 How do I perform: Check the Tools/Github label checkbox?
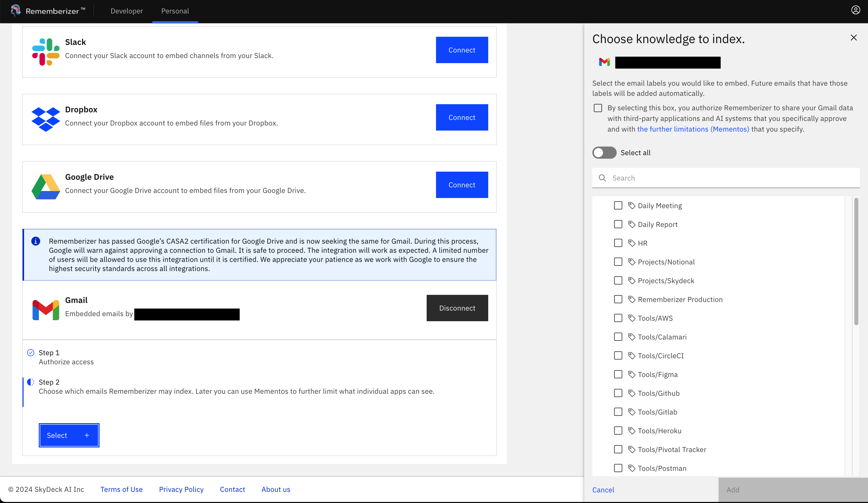618,393
